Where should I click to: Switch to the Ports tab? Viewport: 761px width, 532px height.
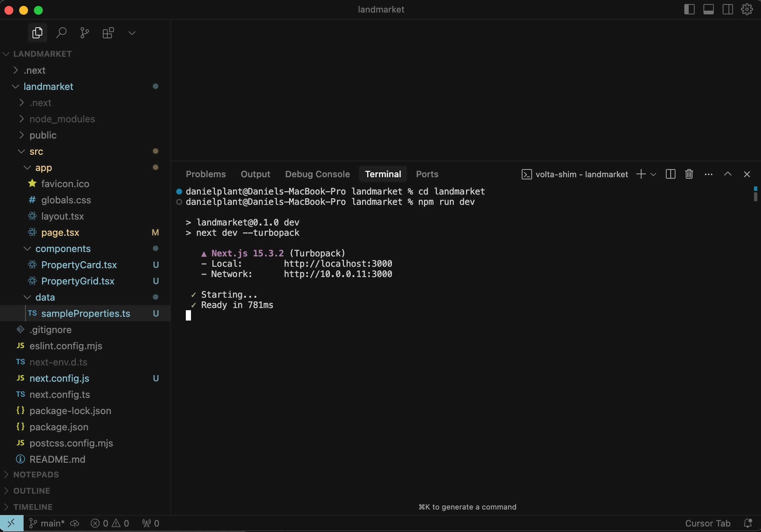coord(427,174)
